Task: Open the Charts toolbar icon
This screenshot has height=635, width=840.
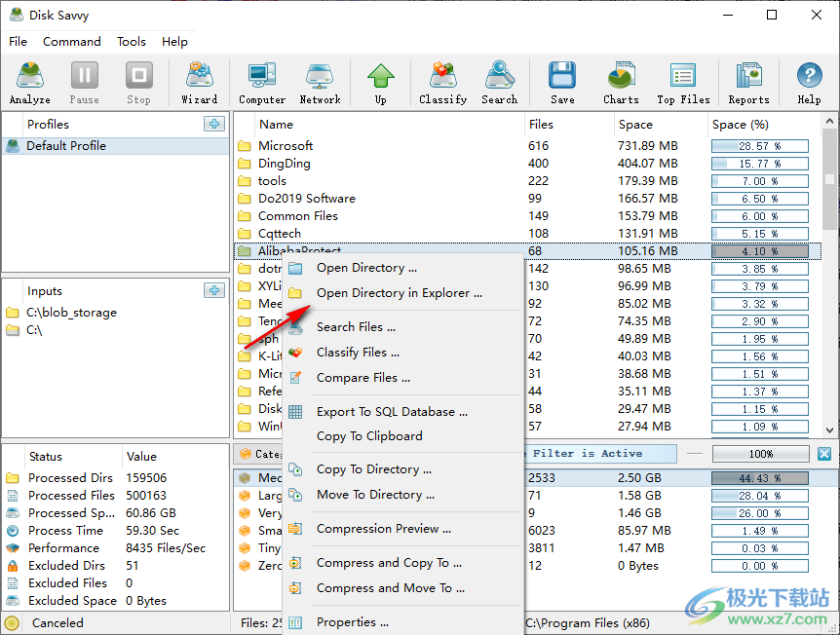Action: tap(621, 83)
